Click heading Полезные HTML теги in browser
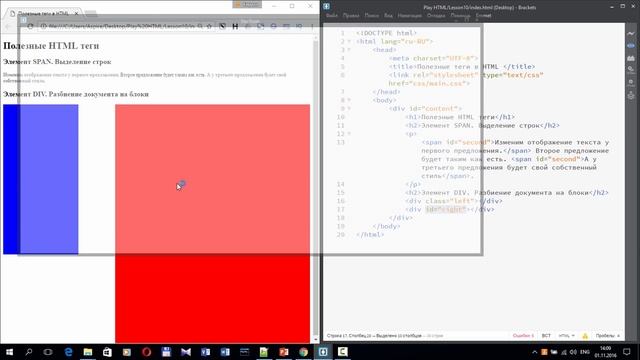The width and height of the screenshot is (640, 360). pos(51,46)
